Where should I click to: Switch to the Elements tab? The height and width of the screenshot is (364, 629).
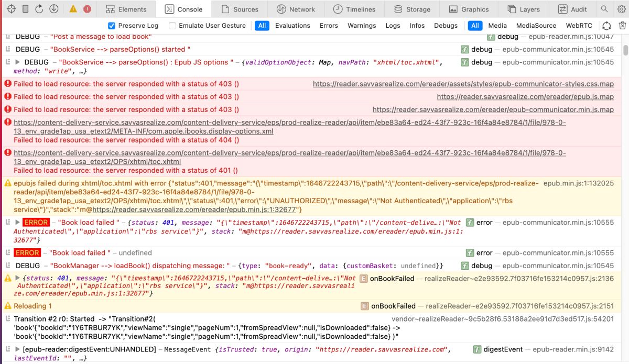[x=126, y=9]
